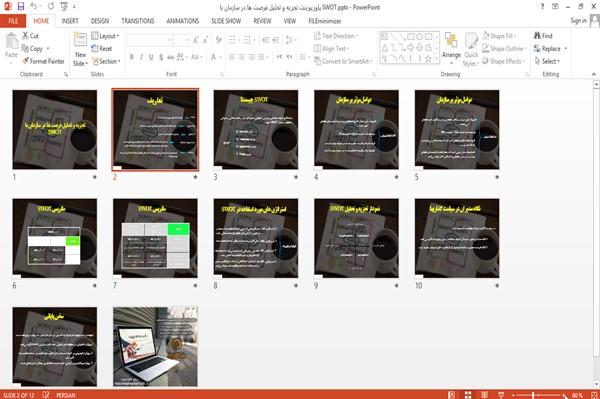Insert a New Slide
Image resolution: width=600 pixels, height=399 pixels.
pyautogui.click(x=80, y=49)
